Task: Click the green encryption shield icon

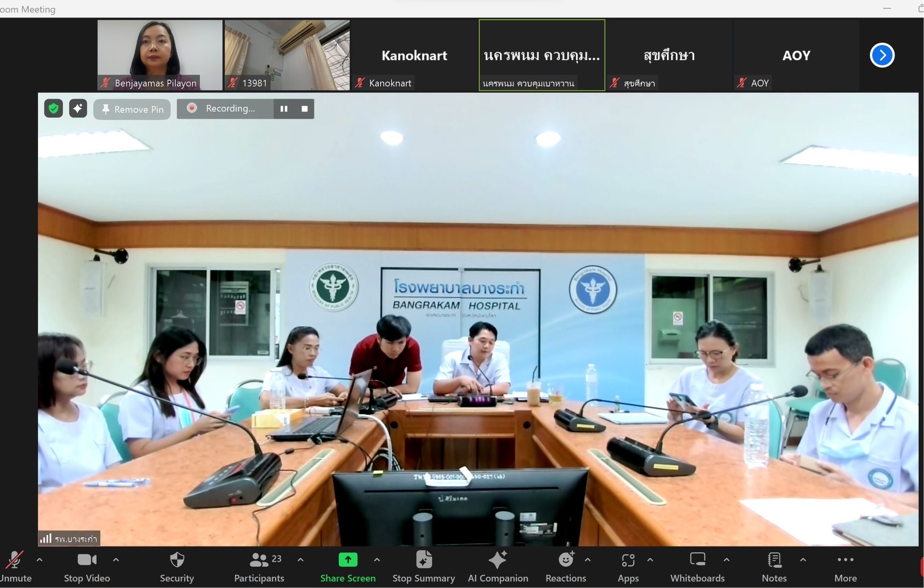Action: pyautogui.click(x=54, y=108)
